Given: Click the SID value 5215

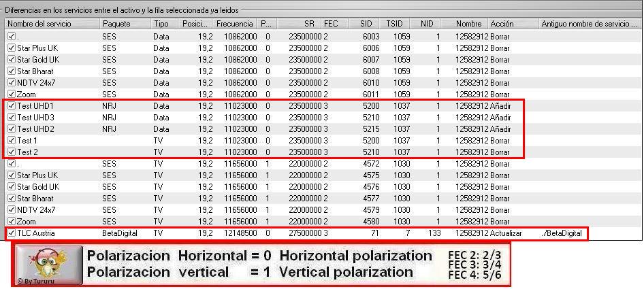Looking at the screenshot, I should (x=371, y=129).
